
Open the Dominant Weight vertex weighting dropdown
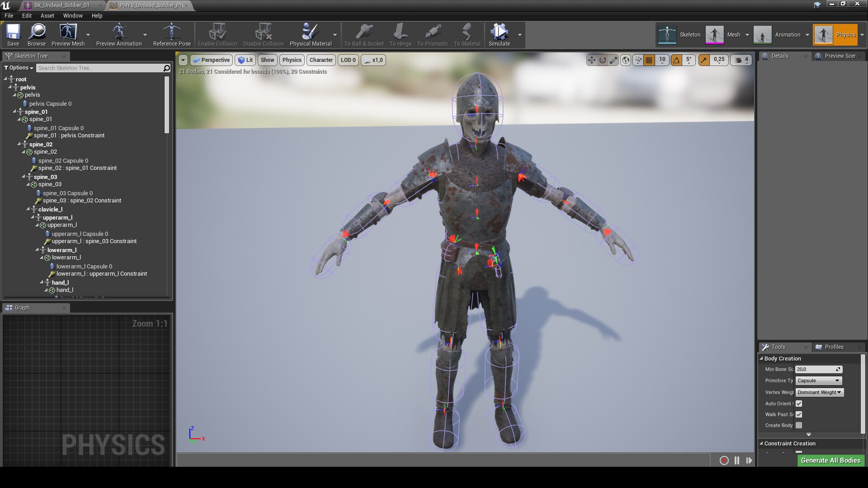[x=819, y=392]
